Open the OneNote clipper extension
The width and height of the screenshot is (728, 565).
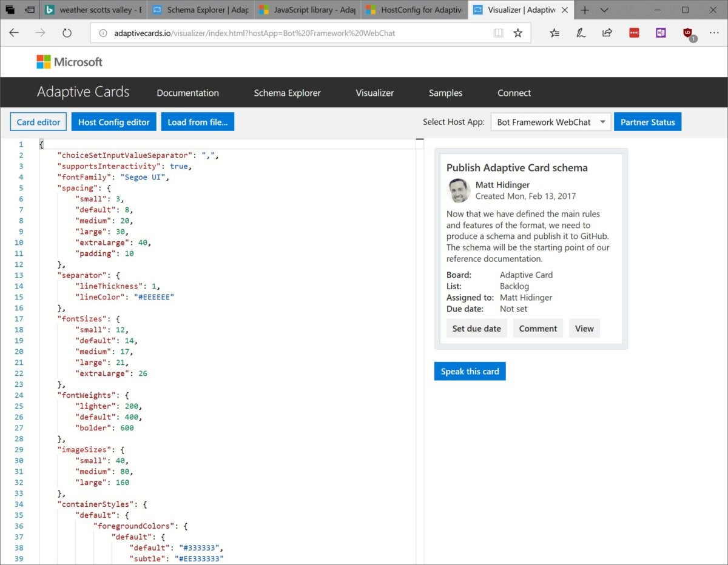coord(661,33)
